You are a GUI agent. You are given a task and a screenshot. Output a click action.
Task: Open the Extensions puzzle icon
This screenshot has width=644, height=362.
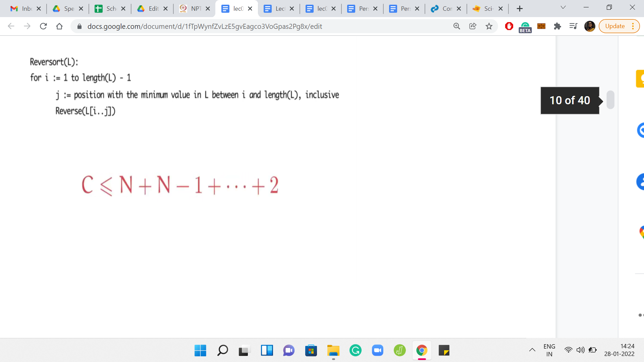coord(557,26)
